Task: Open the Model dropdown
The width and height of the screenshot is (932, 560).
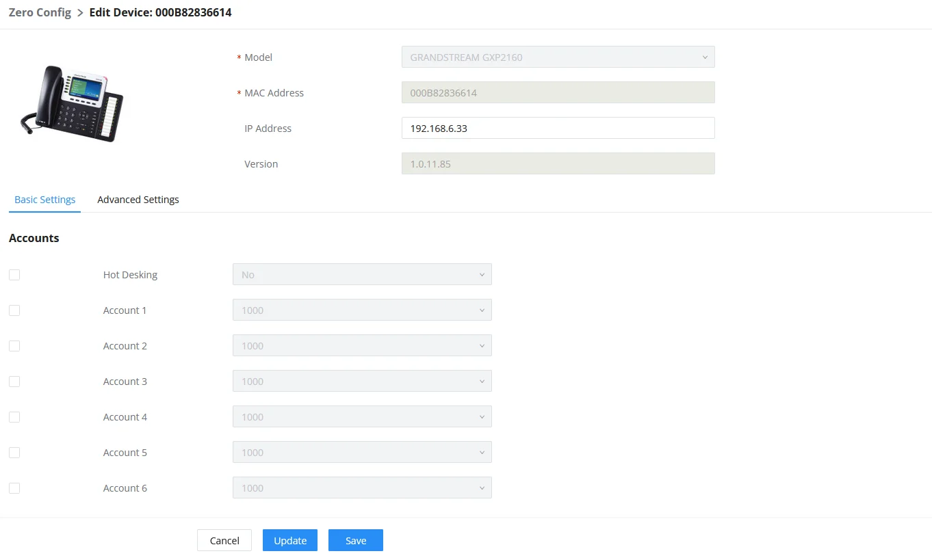Action: (x=558, y=57)
